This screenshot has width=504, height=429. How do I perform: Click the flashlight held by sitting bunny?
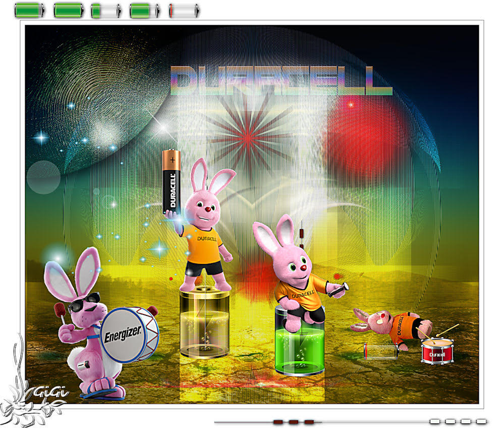point(339,289)
